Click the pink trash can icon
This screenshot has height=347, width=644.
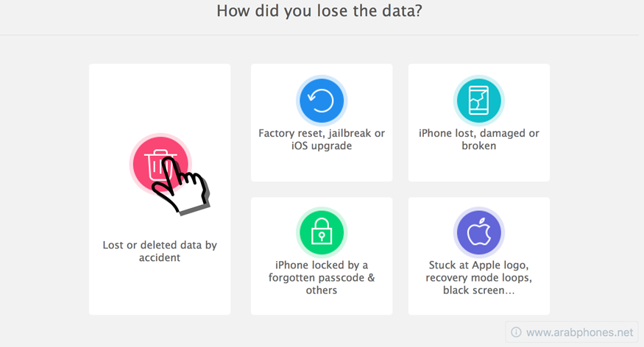coord(160,164)
